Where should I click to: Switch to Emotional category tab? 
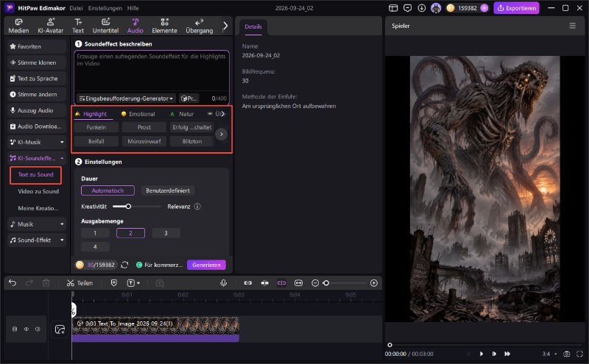point(138,114)
